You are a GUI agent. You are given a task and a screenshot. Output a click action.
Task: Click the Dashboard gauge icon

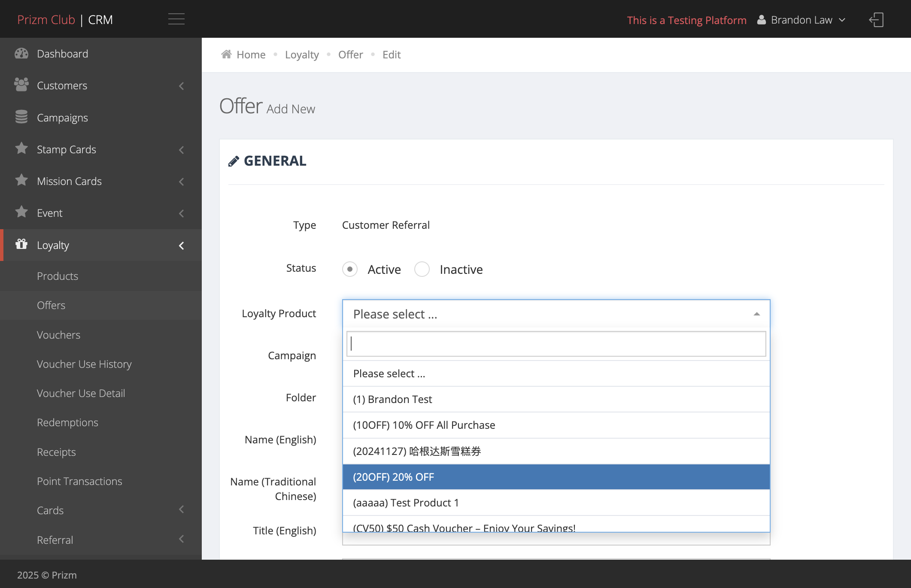(21, 53)
